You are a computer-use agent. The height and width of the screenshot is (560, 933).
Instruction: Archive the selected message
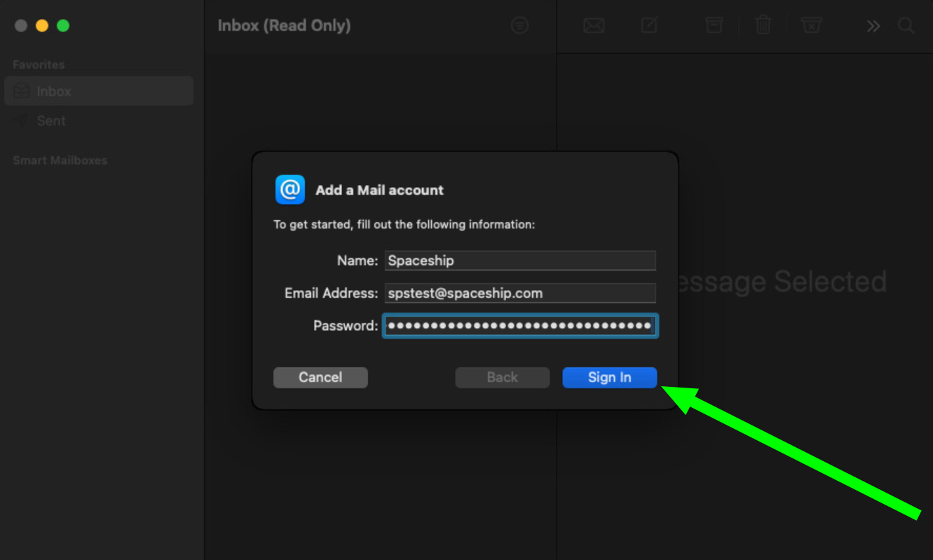click(713, 25)
